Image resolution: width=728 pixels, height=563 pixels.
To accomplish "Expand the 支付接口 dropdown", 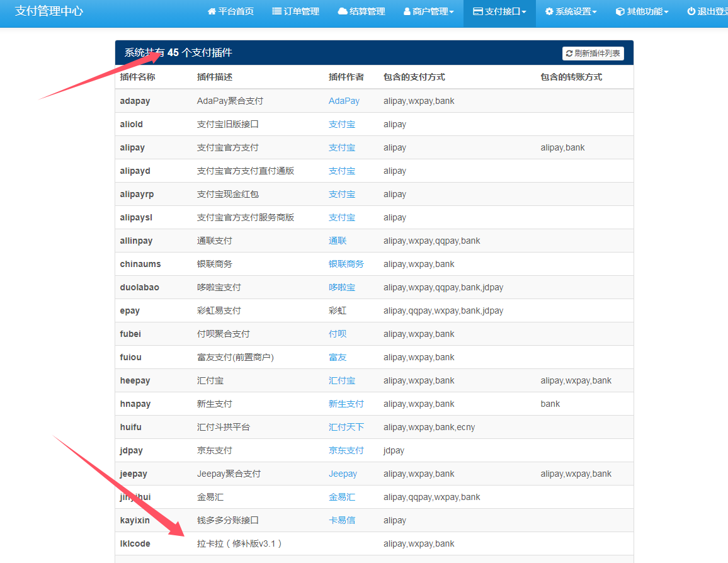I will click(x=499, y=11).
